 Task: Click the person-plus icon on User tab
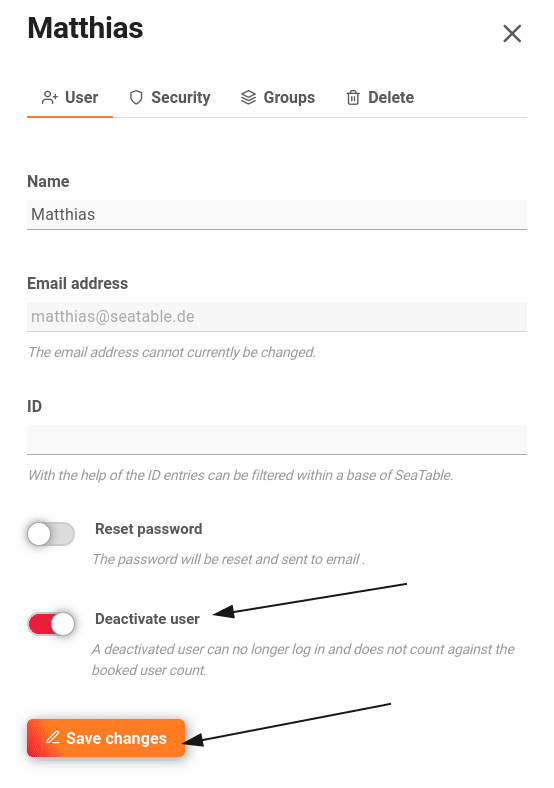point(50,97)
